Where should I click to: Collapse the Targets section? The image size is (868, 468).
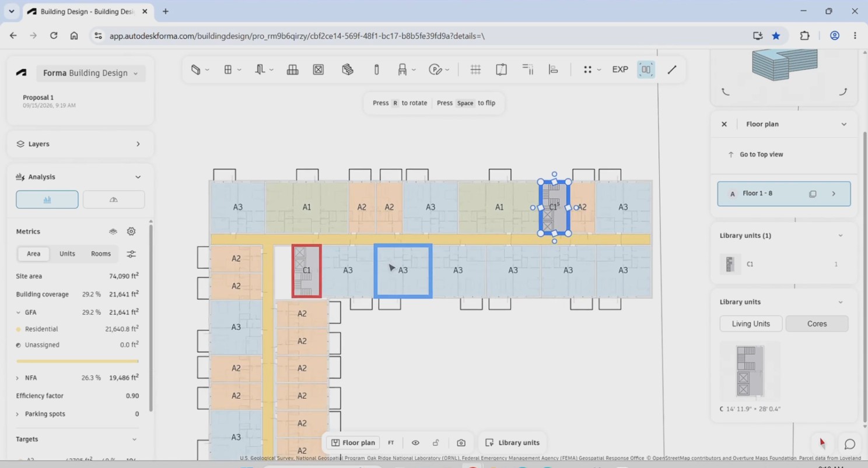point(134,439)
